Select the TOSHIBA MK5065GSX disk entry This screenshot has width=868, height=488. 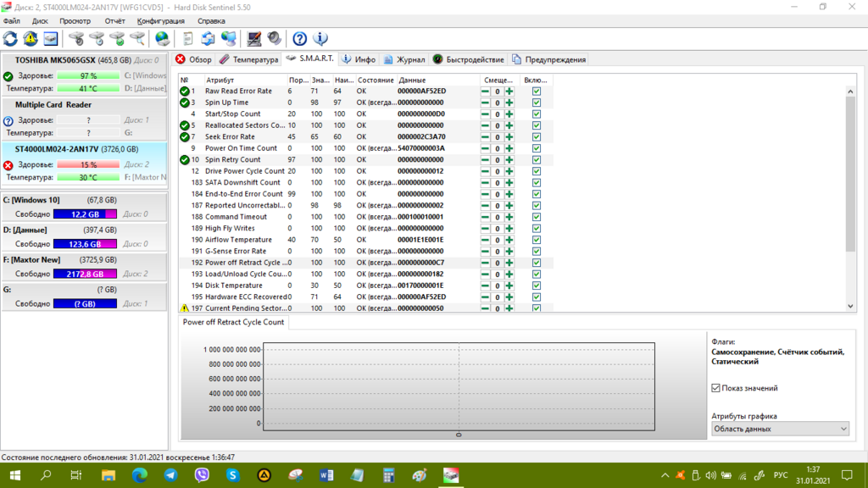[x=84, y=75]
